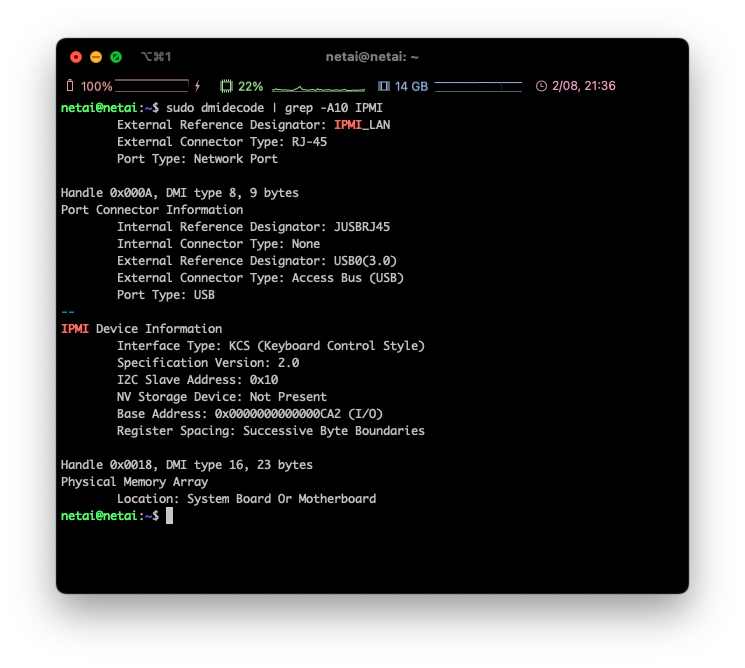Click the Port Type: USB line
The image size is (745, 668).
coord(166,295)
